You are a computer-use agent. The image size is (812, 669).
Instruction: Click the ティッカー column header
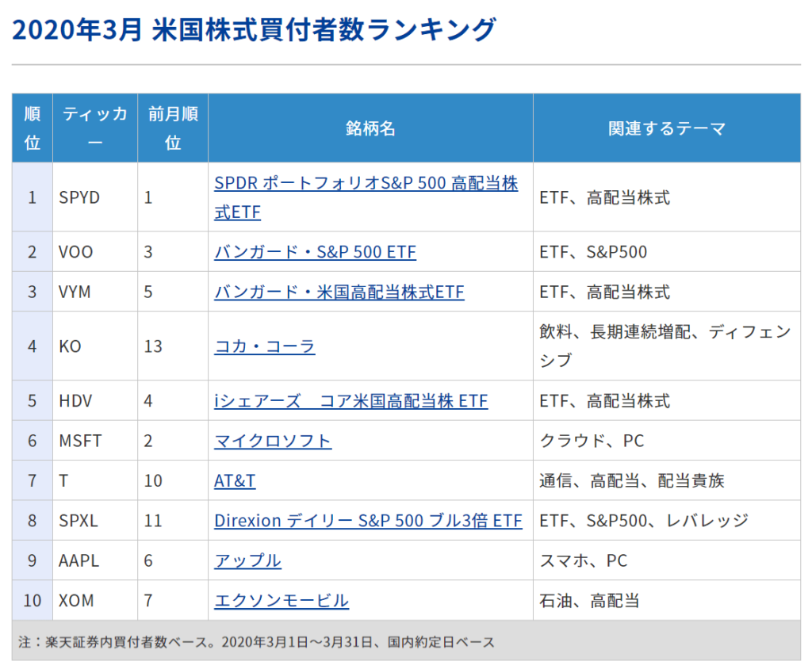(94, 128)
